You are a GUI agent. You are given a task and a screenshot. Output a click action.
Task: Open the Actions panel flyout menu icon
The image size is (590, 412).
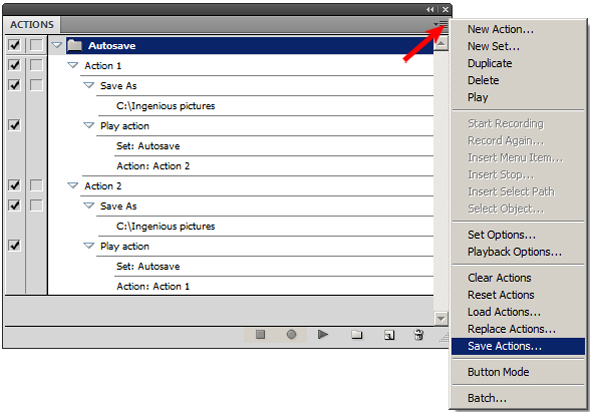coord(441,24)
